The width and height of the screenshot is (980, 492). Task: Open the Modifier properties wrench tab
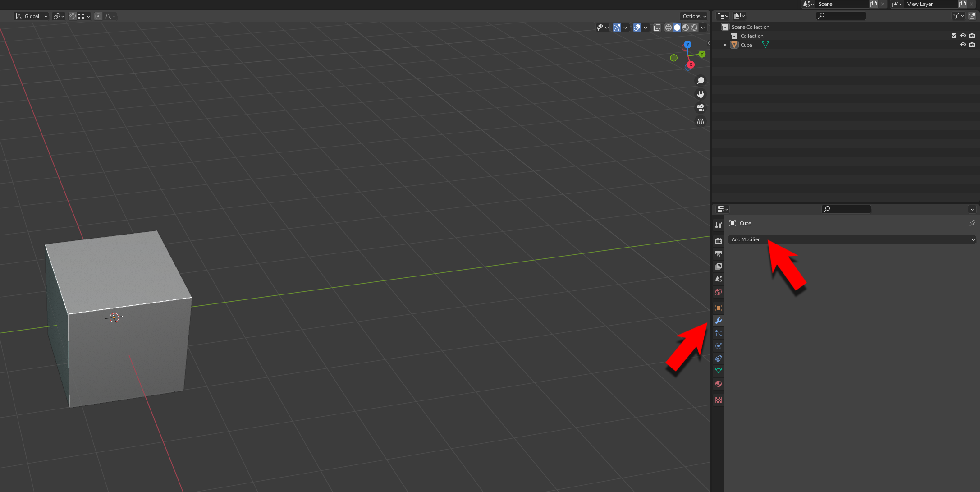[x=719, y=321]
